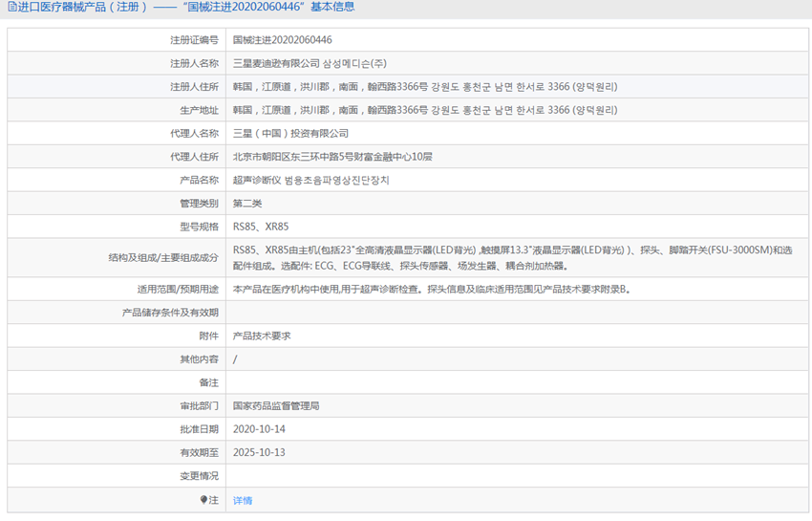Select model value RS85、XR85 in 型号规格 row
Screen dimensions: 812x521
point(261,227)
